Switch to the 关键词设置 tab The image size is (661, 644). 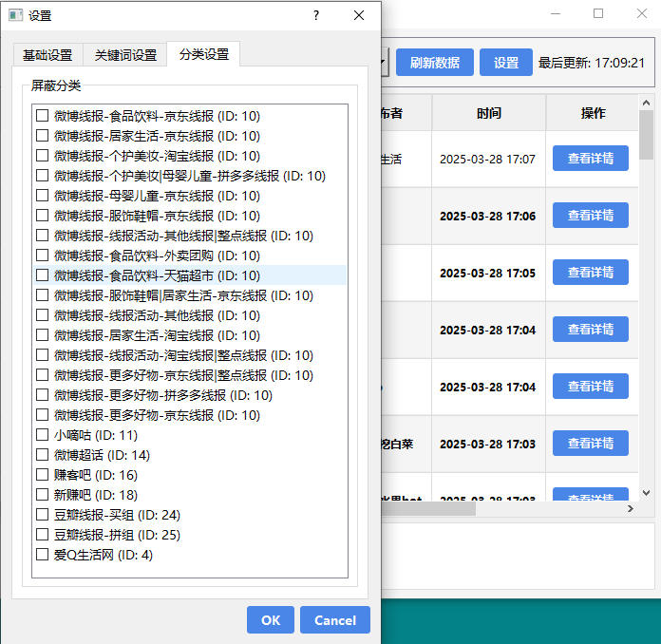[x=125, y=55]
